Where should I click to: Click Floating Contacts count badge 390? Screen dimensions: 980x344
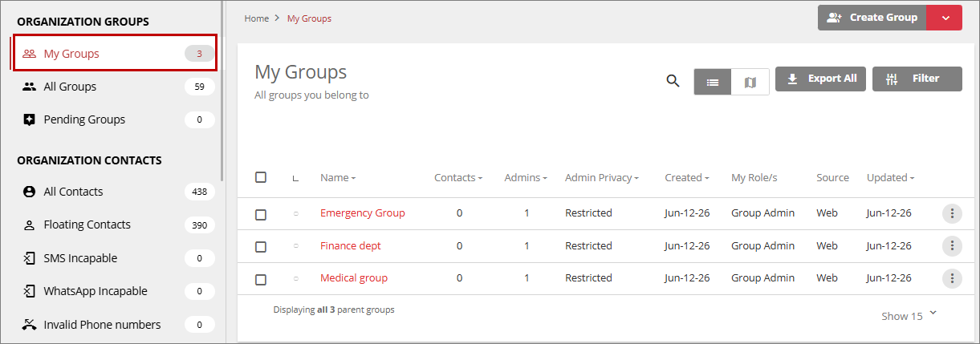point(200,225)
